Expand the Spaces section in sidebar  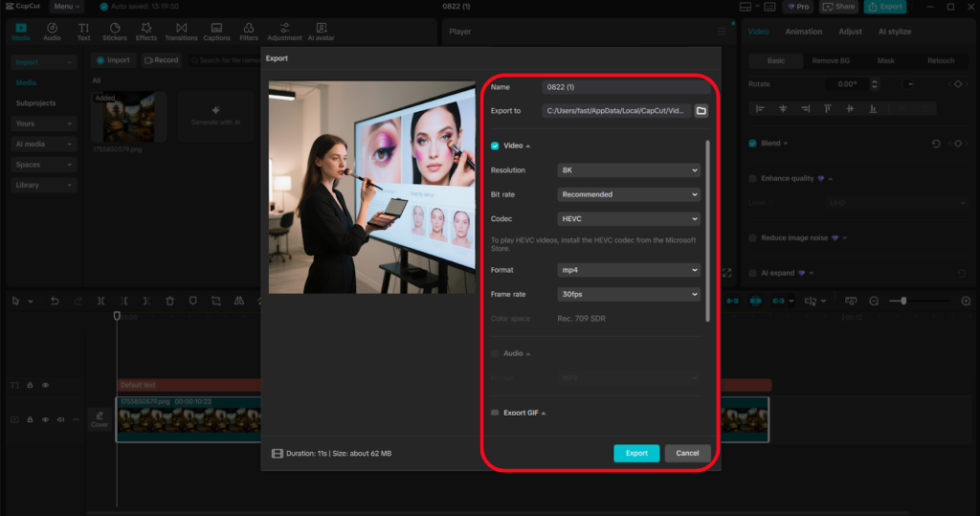(44, 165)
